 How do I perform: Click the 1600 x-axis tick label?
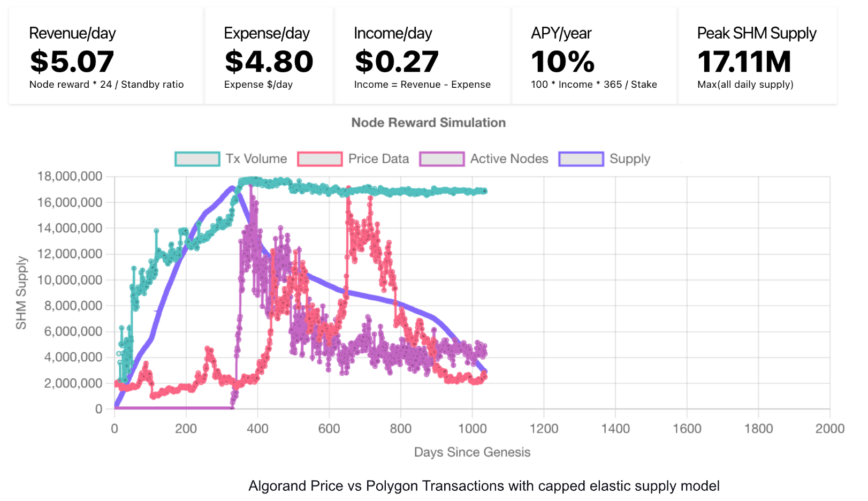(x=687, y=429)
